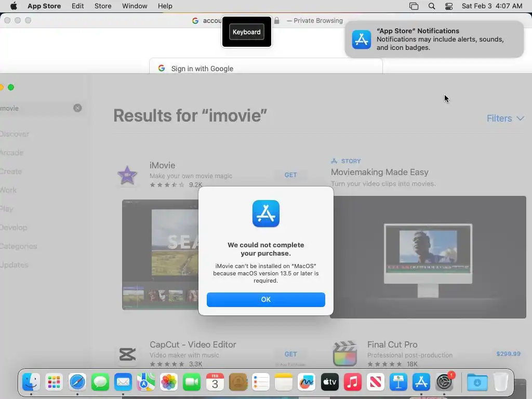Click the CapCut app icon
The image size is (532, 399).
pyautogui.click(x=127, y=354)
